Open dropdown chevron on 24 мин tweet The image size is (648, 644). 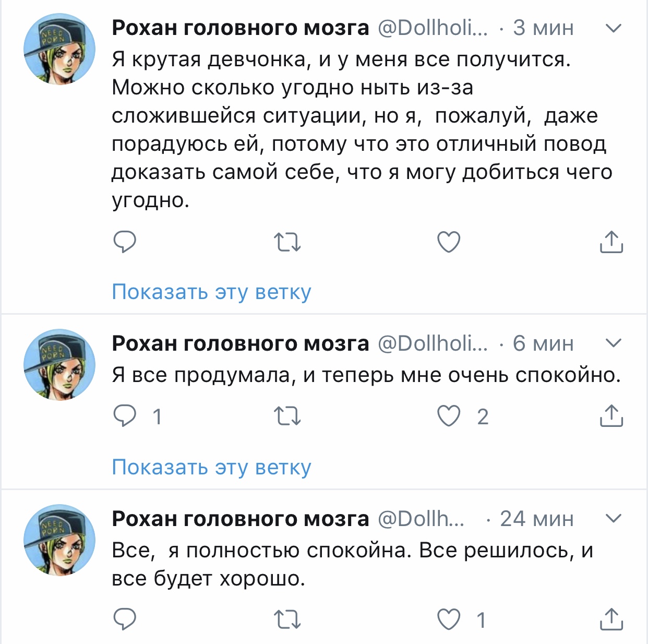click(614, 519)
